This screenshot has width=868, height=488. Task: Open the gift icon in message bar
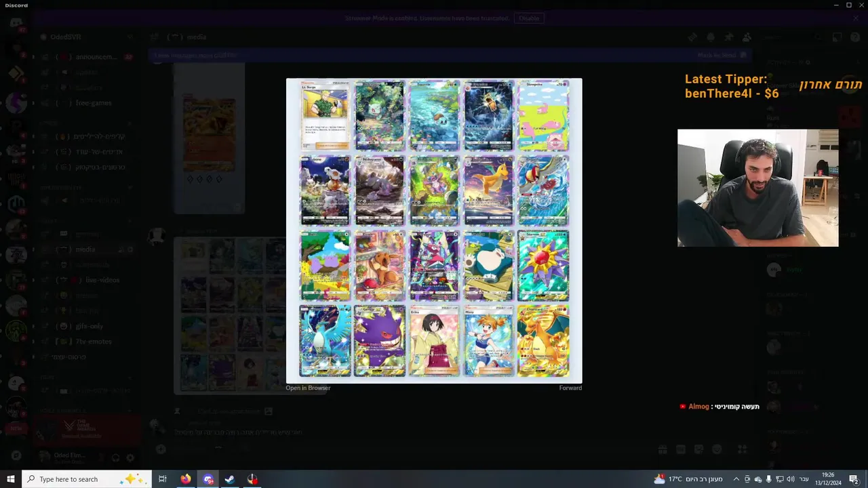(663, 449)
